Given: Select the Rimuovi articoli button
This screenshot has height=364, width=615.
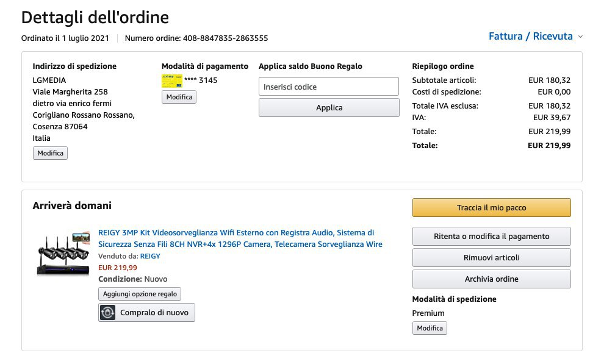Looking at the screenshot, I should coord(491,258).
